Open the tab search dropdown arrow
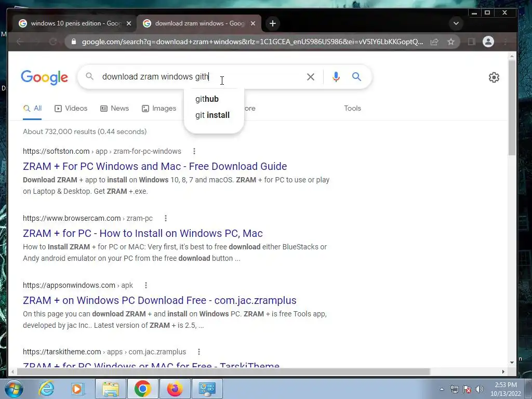Image resolution: width=532 pixels, height=399 pixels. (x=456, y=23)
